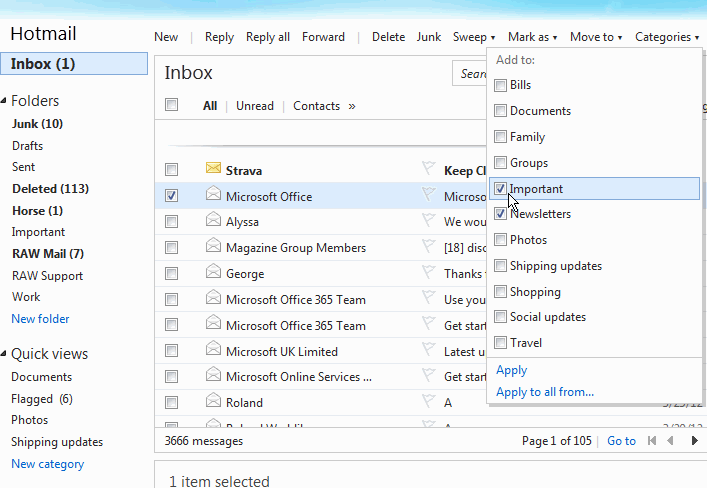Flag the Strava message
707x488 pixels.
[428, 168]
